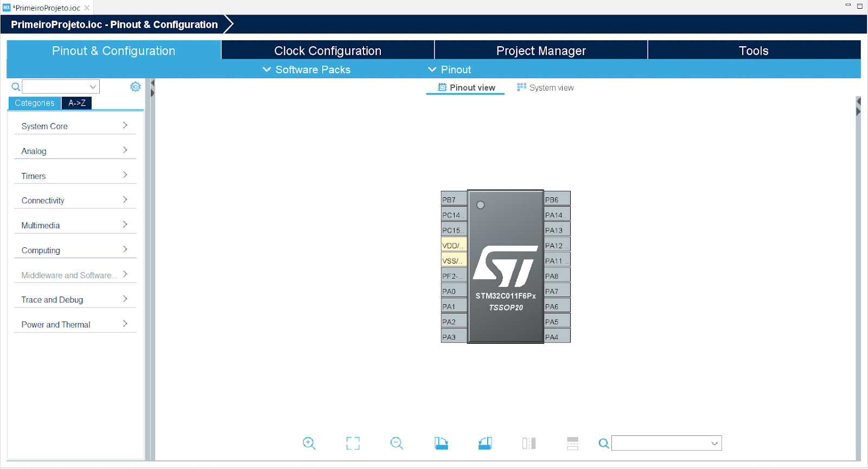Select pin PA5 on the chip
The image size is (868, 469).
[557, 322]
